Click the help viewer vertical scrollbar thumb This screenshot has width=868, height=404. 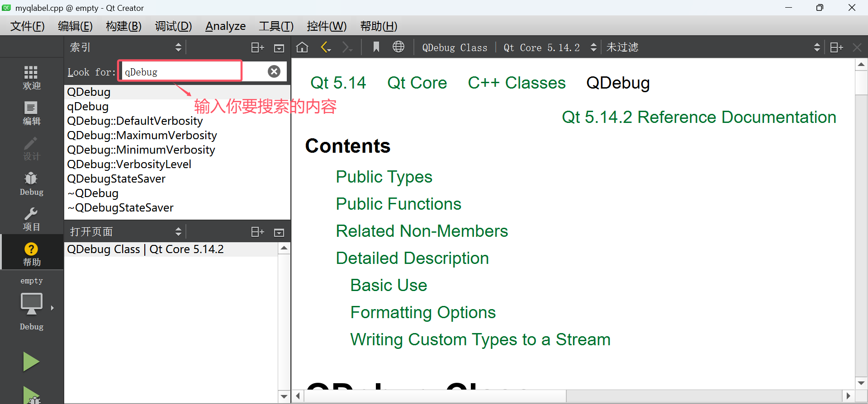click(x=861, y=82)
